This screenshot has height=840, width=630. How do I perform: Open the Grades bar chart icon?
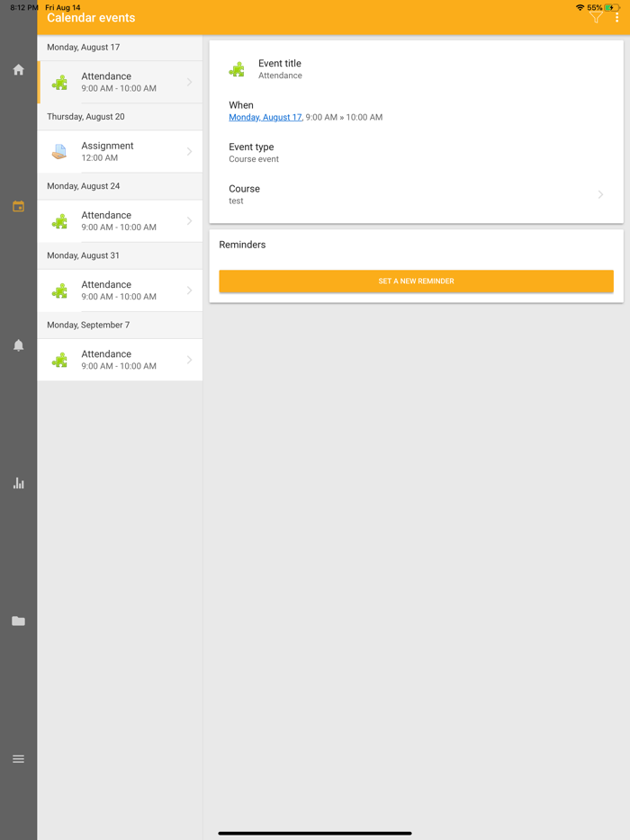(x=18, y=483)
